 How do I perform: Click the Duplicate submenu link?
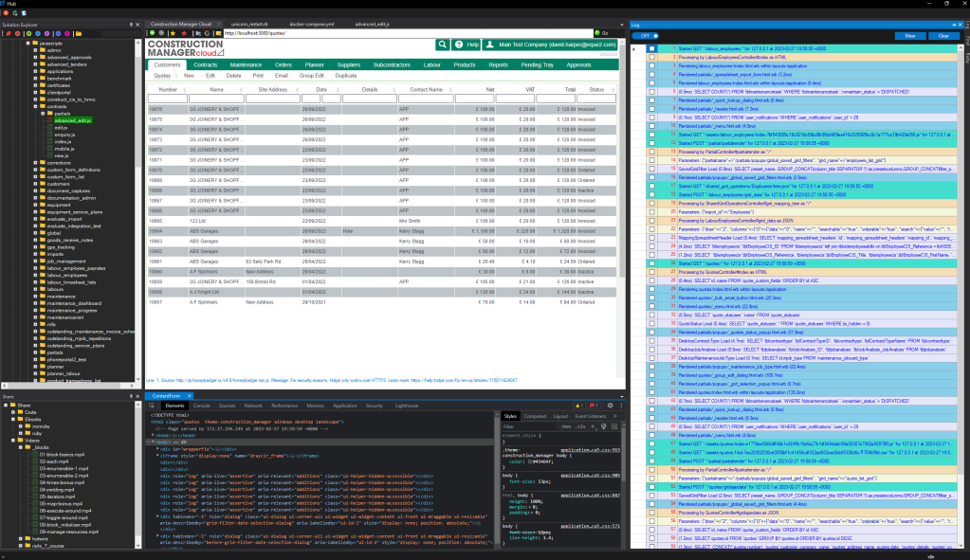coord(346,76)
